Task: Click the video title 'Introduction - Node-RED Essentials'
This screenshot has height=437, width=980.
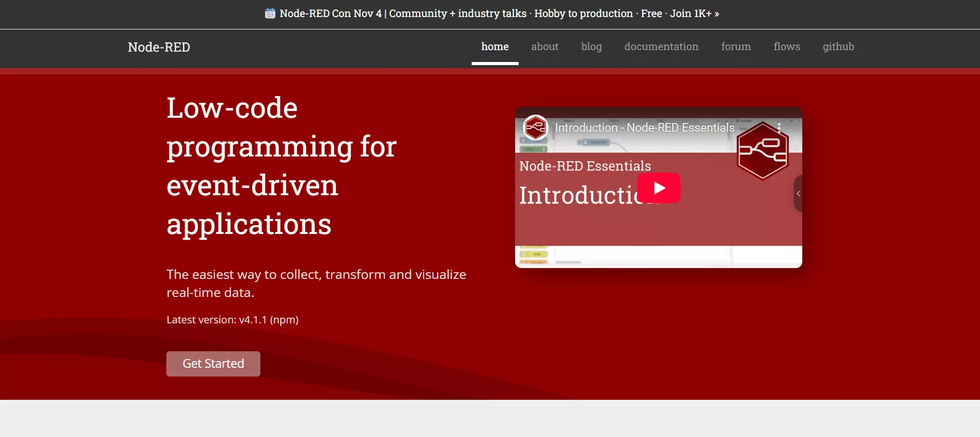Action: [644, 128]
